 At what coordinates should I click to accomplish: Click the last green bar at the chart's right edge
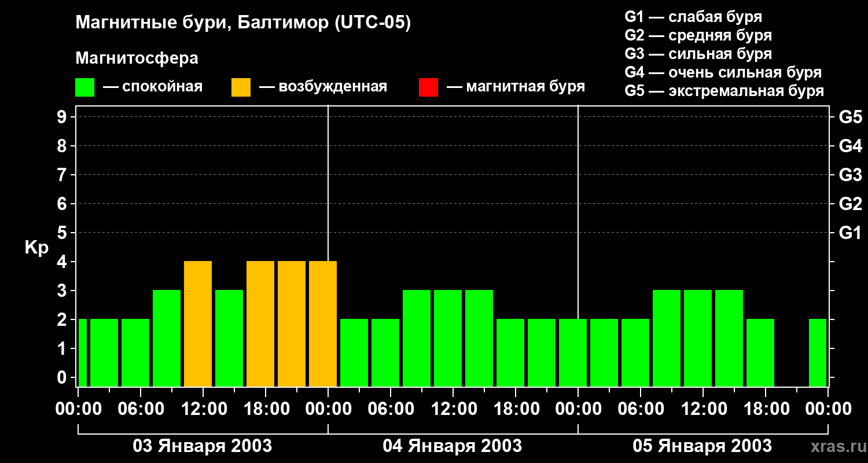click(x=818, y=352)
